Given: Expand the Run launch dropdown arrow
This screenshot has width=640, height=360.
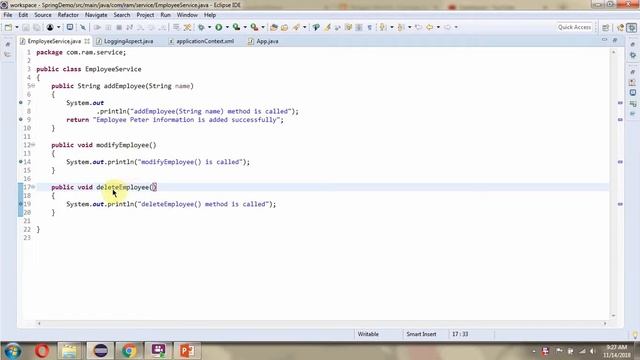Looking at the screenshot, I should 227,27.
